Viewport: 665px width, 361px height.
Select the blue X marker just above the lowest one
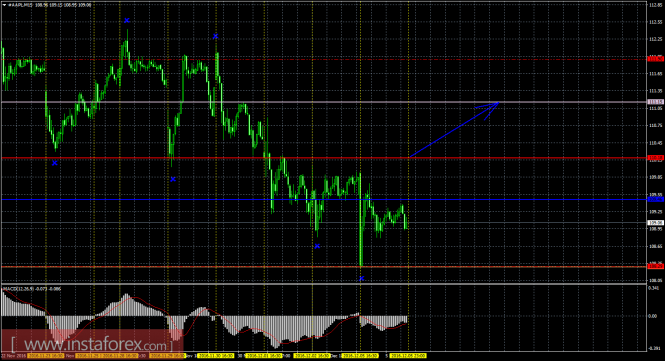pos(317,246)
